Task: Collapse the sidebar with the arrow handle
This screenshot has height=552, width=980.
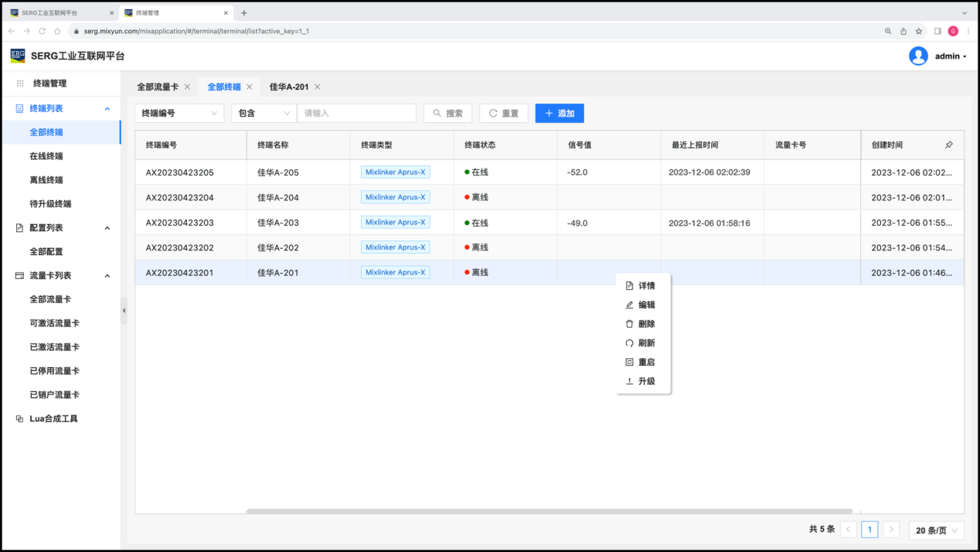Action: pyautogui.click(x=124, y=310)
